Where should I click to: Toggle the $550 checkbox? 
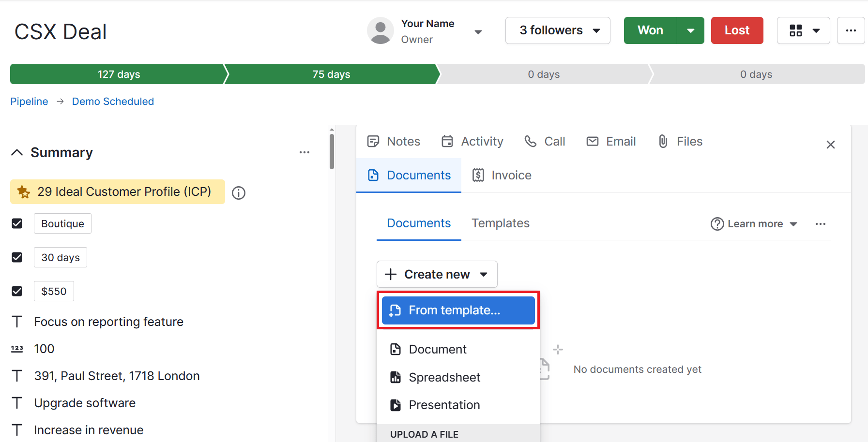tap(17, 291)
